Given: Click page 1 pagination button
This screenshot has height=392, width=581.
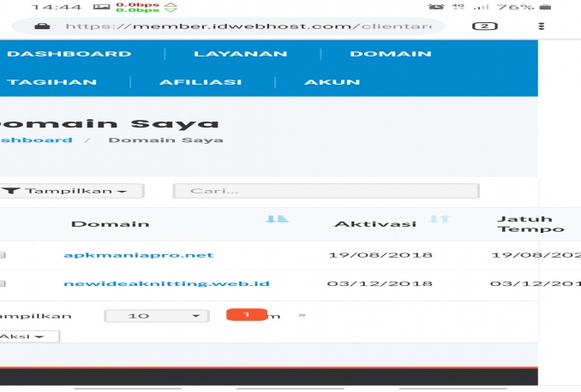Looking at the screenshot, I should pos(247,315).
